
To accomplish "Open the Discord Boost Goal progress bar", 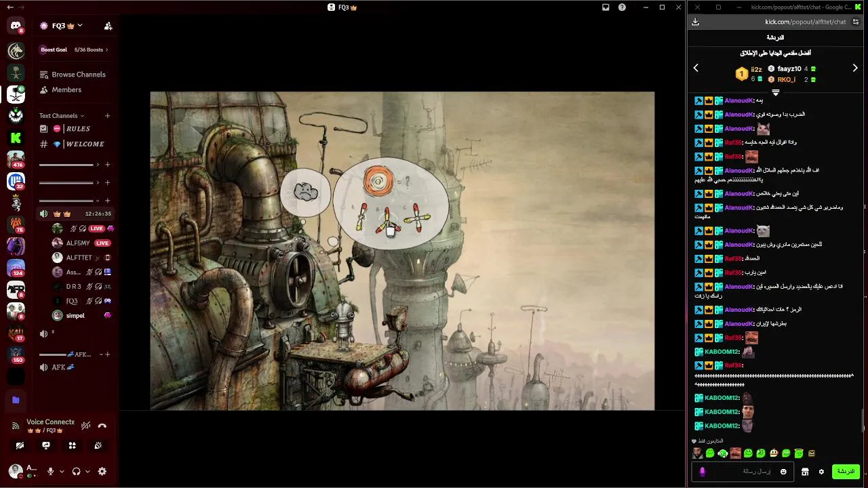I will 75,49.
